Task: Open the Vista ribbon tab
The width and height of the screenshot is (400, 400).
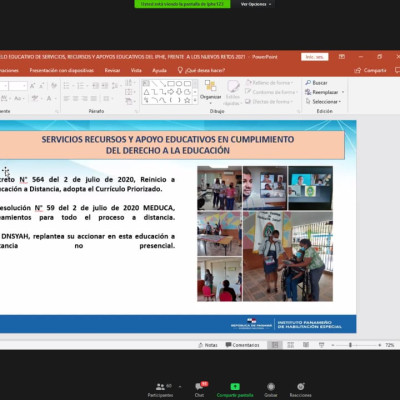Action: pos(136,70)
